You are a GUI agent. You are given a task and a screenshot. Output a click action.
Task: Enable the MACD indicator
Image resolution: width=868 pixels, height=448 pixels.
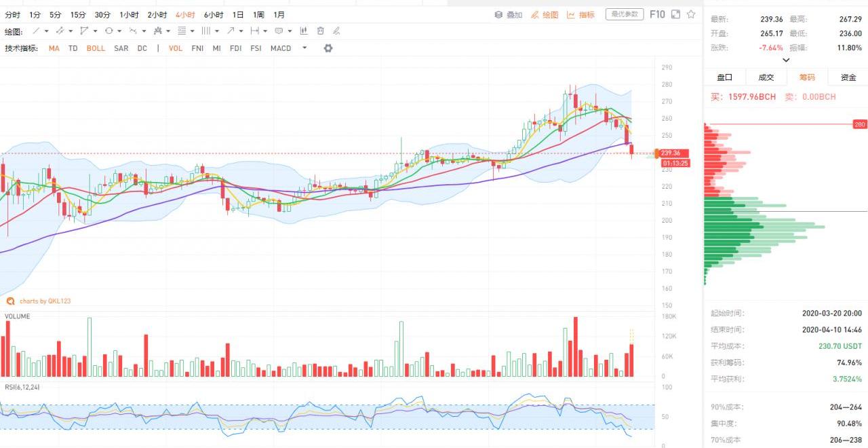coord(281,48)
